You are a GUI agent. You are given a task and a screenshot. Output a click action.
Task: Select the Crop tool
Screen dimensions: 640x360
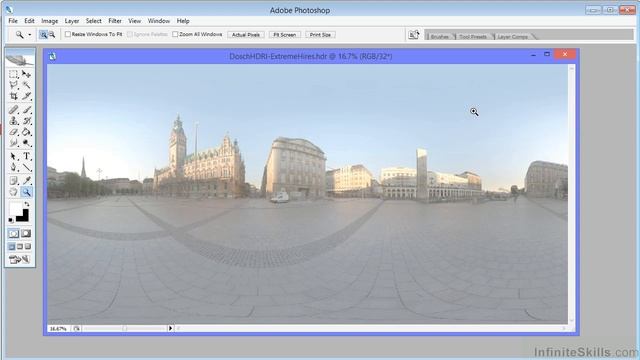[13, 96]
